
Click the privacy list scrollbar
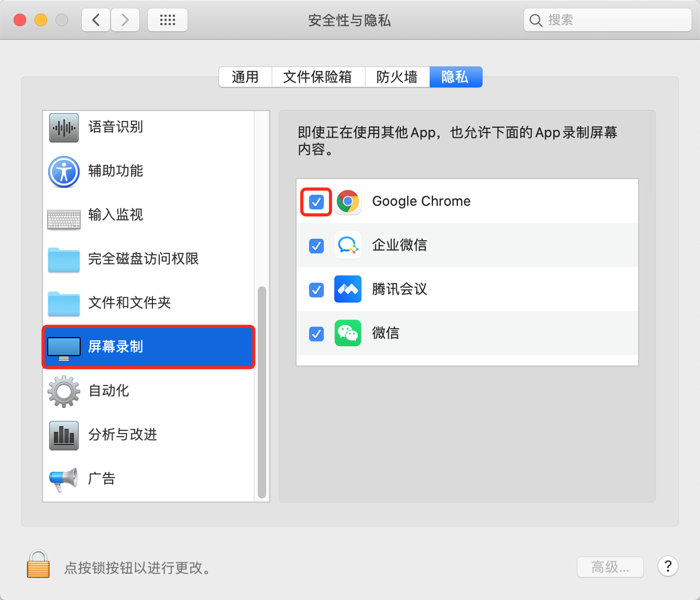262,393
